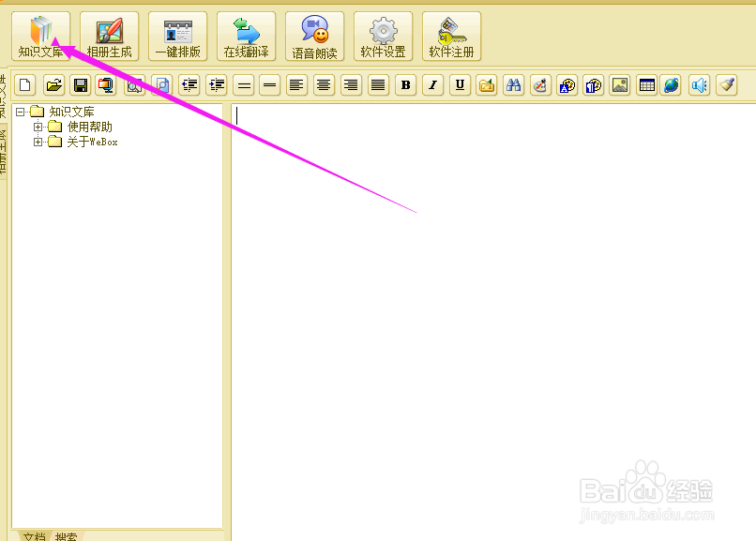Align text to the right

[x=351, y=85]
